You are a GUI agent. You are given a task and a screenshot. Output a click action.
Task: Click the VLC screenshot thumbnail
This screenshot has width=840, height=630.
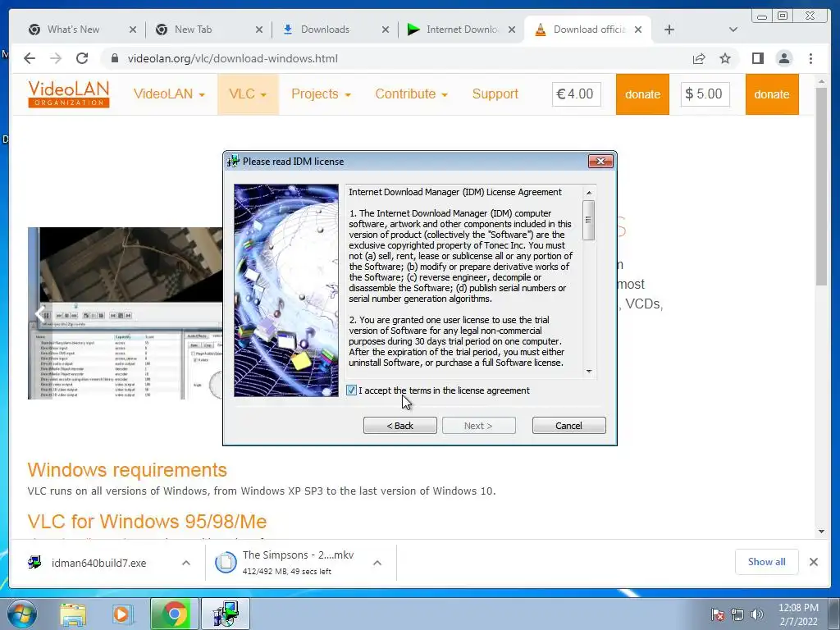click(x=125, y=313)
